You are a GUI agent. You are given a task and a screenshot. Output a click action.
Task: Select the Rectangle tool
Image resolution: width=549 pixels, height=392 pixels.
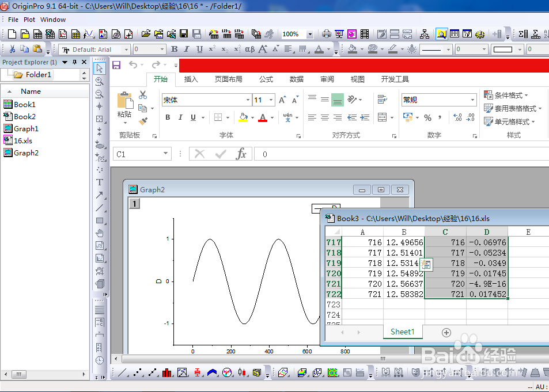(100, 220)
